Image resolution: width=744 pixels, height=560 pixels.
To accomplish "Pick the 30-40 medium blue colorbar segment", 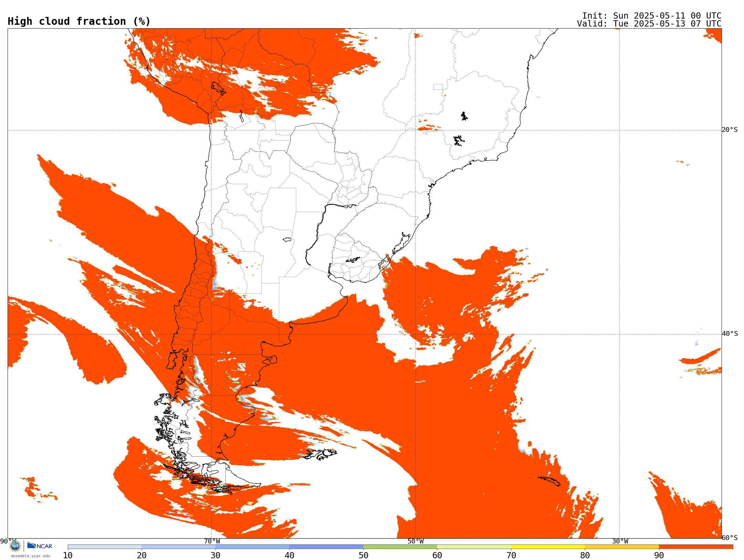I will (x=252, y=547).
